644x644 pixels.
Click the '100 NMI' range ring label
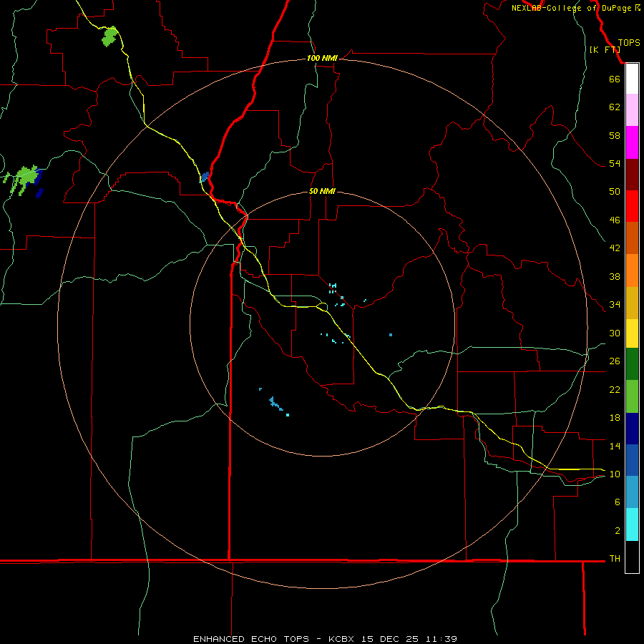coord(322,59)
